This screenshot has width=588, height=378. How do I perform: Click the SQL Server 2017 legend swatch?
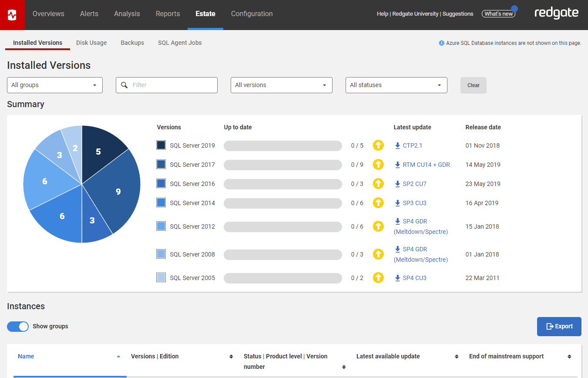pos(161,165)
